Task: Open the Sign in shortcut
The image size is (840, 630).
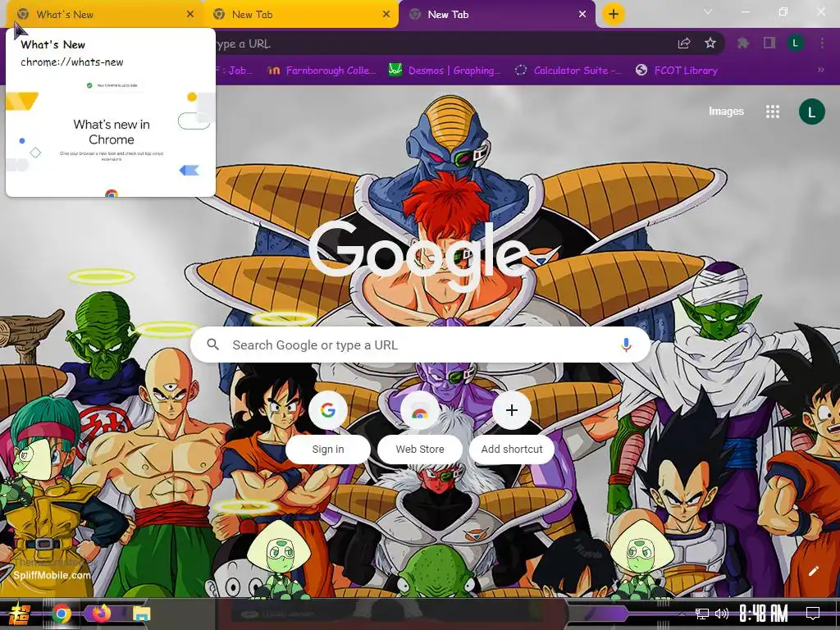Action: (x=328, y=427)
